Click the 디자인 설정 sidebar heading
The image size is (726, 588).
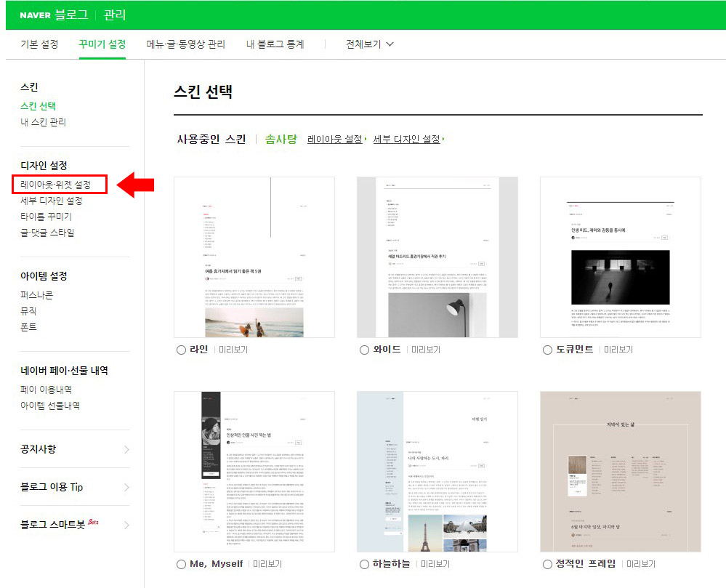tap(44, 165)
